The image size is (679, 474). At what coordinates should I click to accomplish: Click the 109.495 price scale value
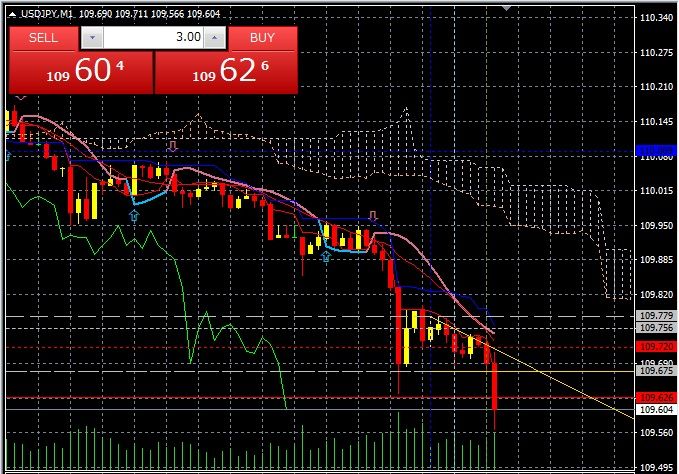pyautogui.click(x=656, y=468)
